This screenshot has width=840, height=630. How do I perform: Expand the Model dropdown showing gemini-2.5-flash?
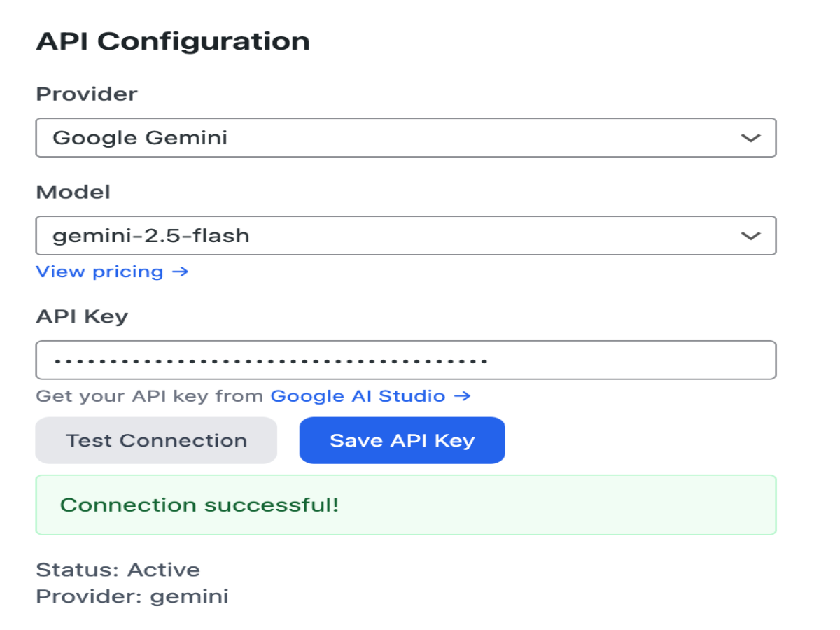point(406,236)
